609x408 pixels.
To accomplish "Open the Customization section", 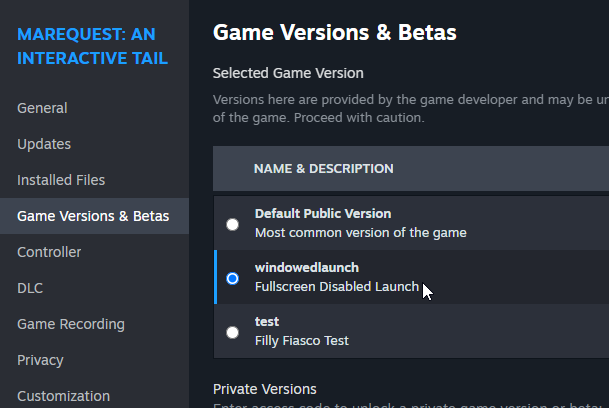I will tap(63, 396).
